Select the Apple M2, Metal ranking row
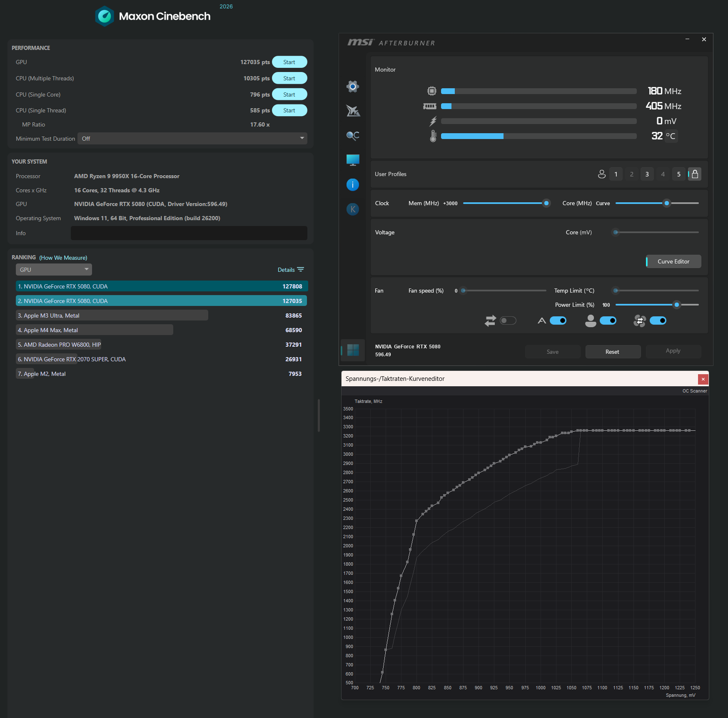 (162, 374)
